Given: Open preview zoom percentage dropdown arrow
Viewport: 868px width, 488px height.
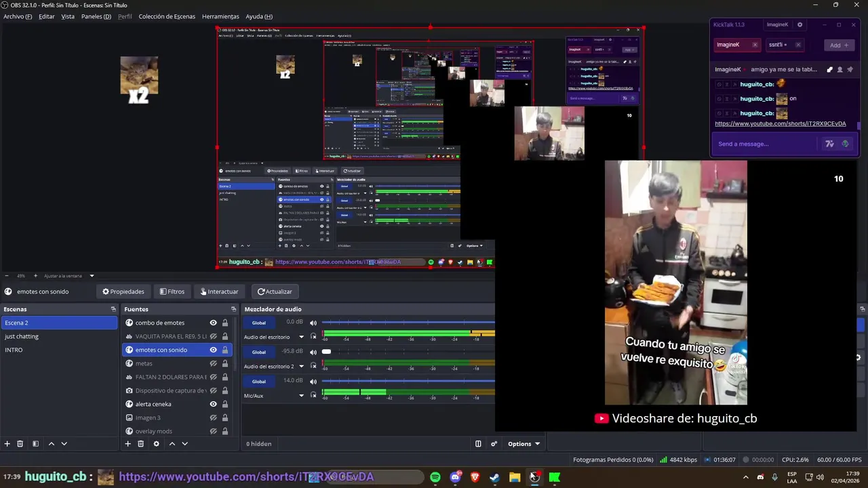Looking at the screenshot, I should (92, 276).
